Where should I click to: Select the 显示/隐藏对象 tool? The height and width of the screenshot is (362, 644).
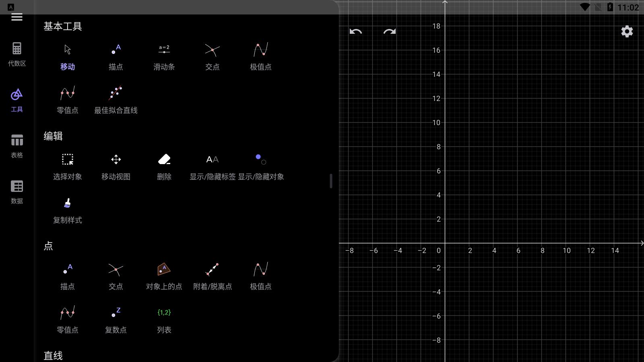261,166
